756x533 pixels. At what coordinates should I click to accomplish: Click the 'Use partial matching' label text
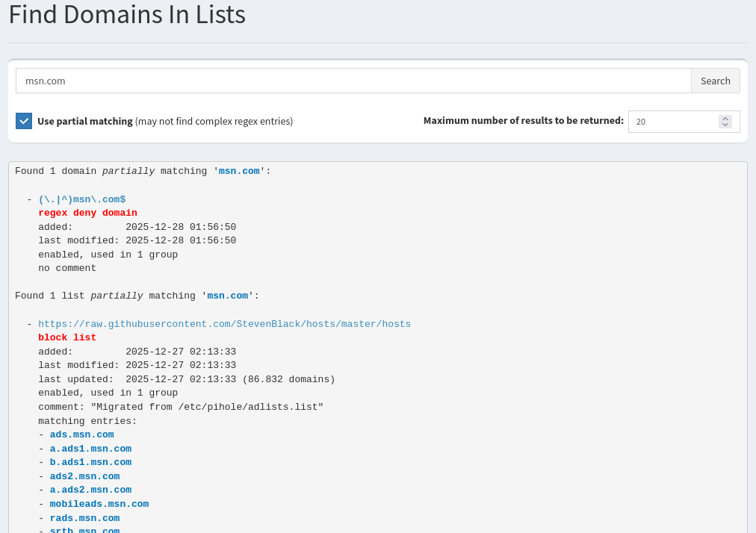click(85, 121)
